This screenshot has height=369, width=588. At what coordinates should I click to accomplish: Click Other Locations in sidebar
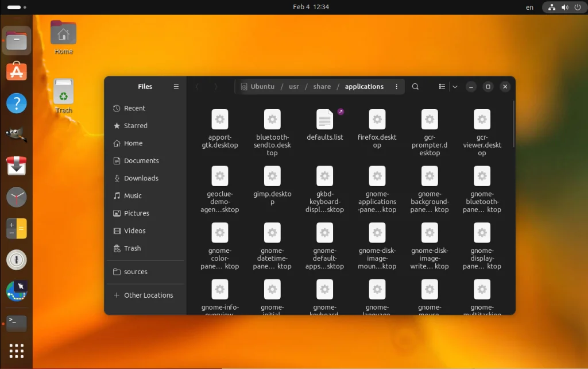(x=148, y=295)
